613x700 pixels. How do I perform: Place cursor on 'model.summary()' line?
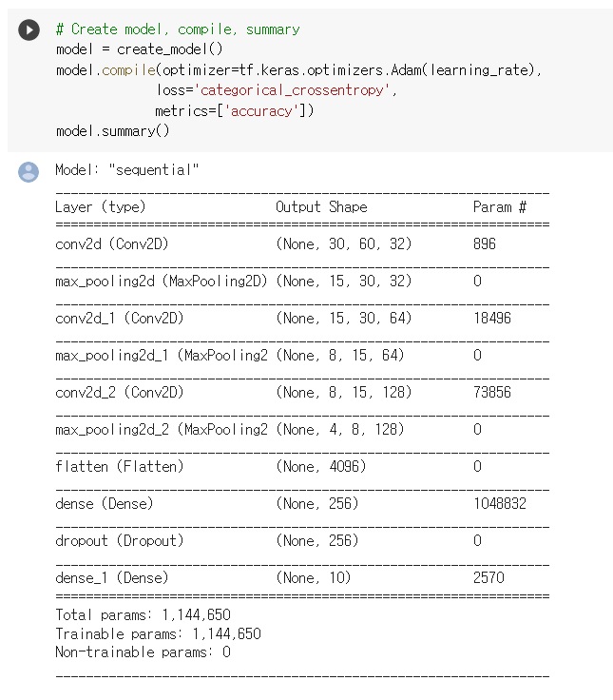(112, 131)
